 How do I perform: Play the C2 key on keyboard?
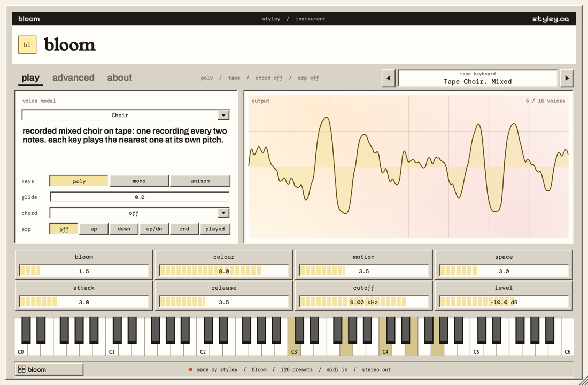click(203, 349)
